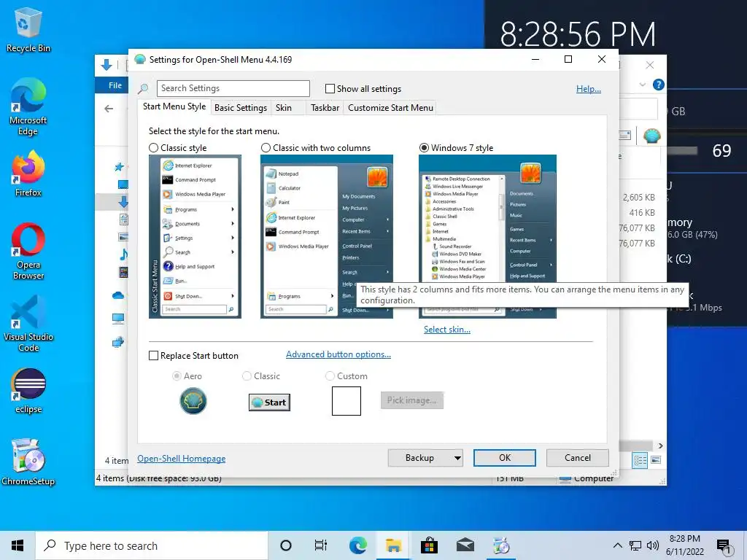This screenshot has height=560, width=747.
Task: Click Explorer back arrow
Action: click(x=109, y=109)
